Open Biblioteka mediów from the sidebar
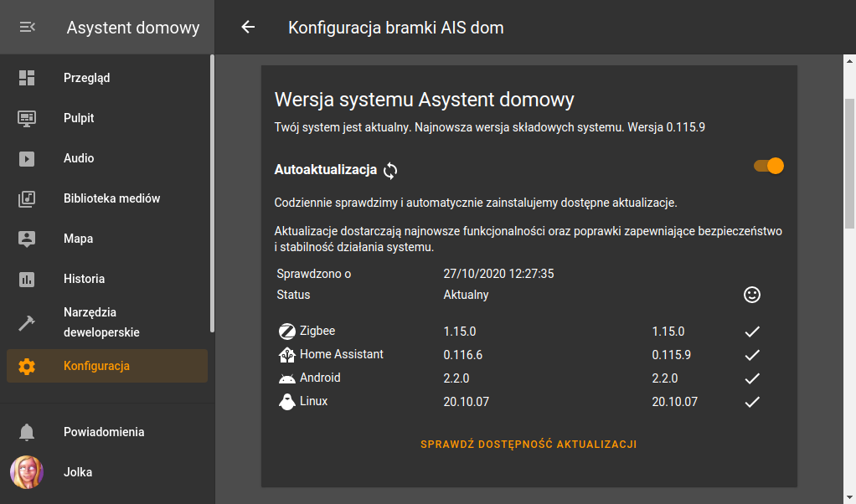 pyautogui.click(x=107, y=198)
